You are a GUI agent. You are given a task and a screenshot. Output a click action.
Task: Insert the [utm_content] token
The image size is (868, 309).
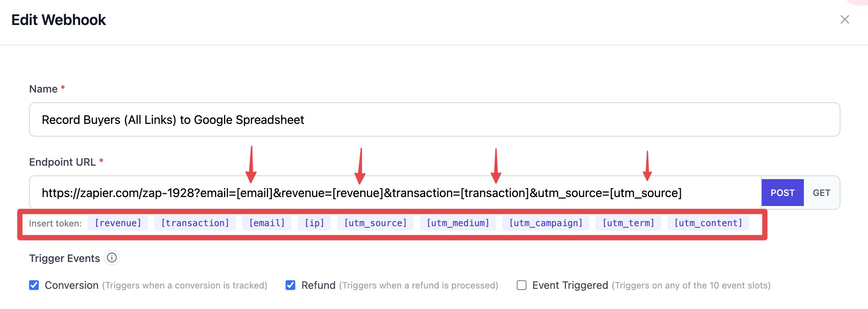[x=708, y=223]
